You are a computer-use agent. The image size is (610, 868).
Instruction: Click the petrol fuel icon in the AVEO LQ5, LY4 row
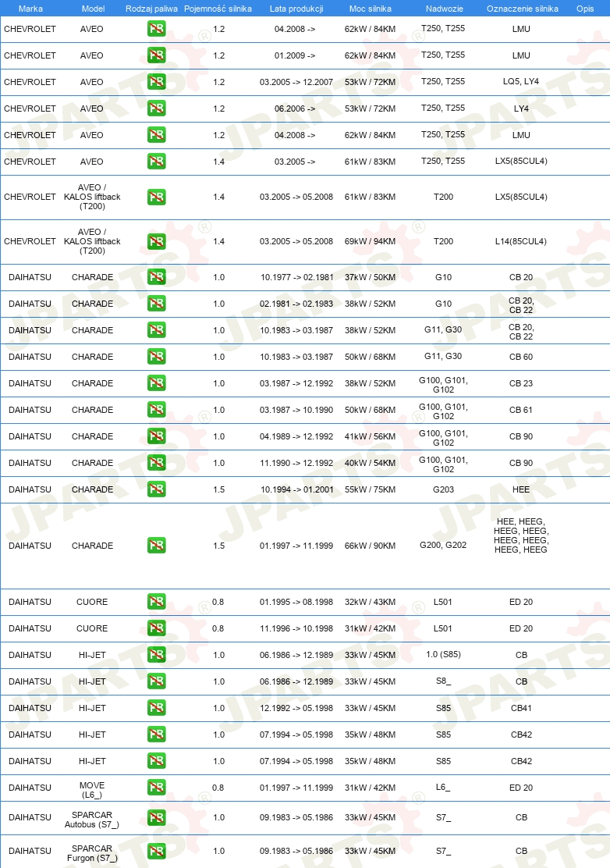(157, 82)
